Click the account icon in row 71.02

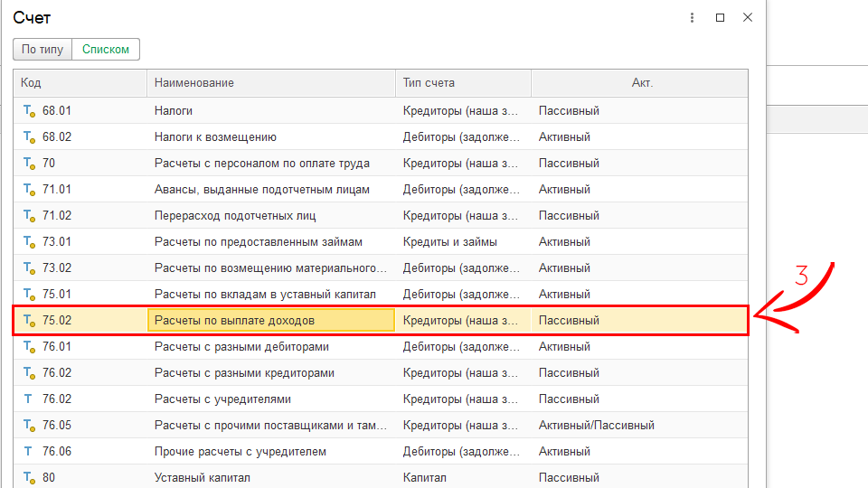click(29, 216)
